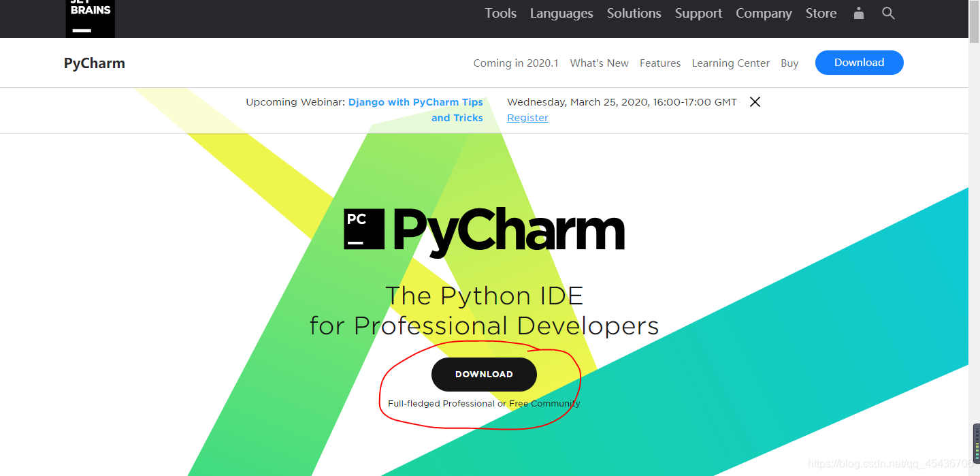Image resolution: width=980 pixels, height=476 pixels.
Task: Open the Tools menu
Action: 500,14
